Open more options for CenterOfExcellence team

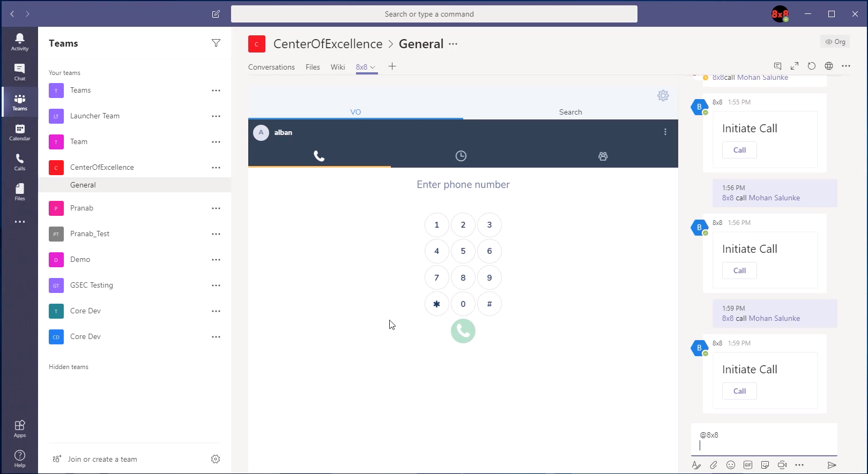[216, 168]
